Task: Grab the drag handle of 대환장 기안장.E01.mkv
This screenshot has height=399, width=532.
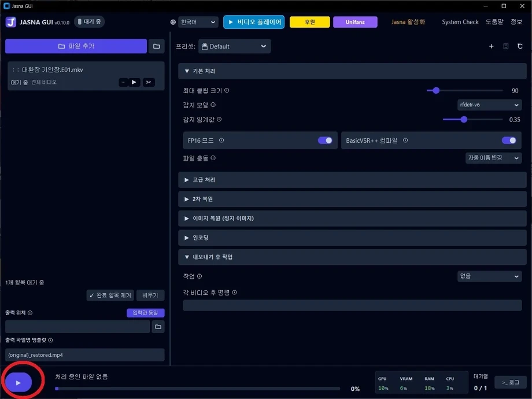Action: coord(16,70)
